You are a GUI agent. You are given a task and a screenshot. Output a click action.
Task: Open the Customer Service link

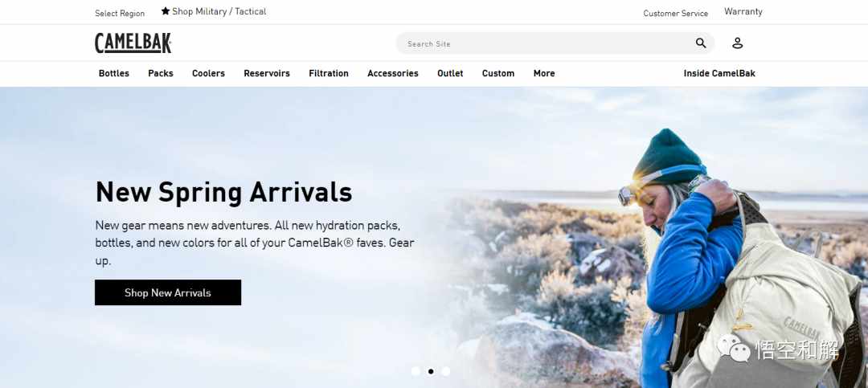click(675, 14)
